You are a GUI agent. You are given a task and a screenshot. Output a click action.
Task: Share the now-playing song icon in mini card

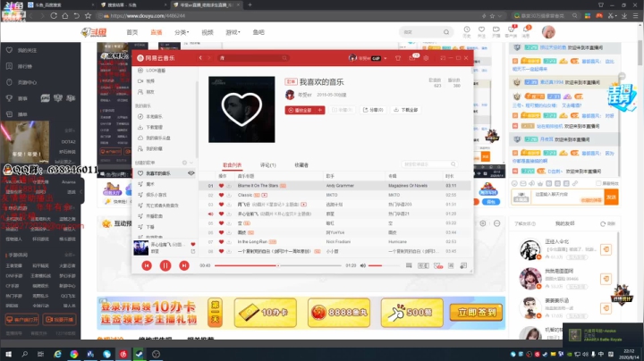193,251
